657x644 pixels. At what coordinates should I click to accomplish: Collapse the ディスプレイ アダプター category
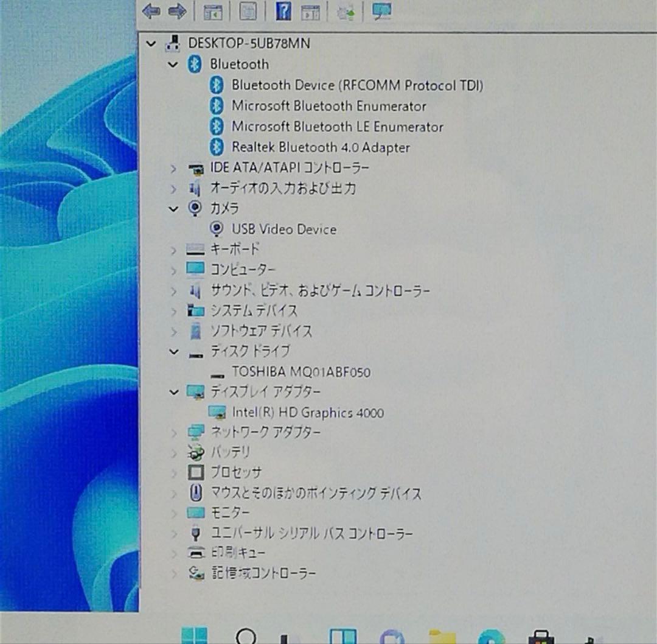click(x=174, y=392)
